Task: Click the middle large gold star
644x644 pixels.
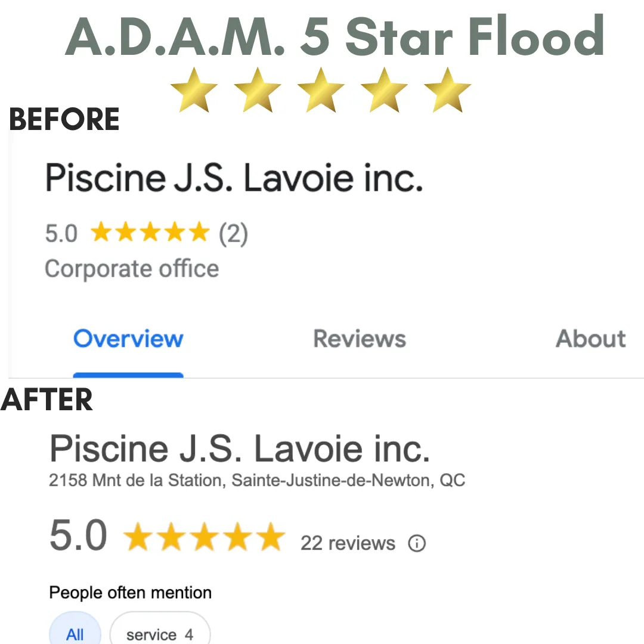Action: point(321,90)
